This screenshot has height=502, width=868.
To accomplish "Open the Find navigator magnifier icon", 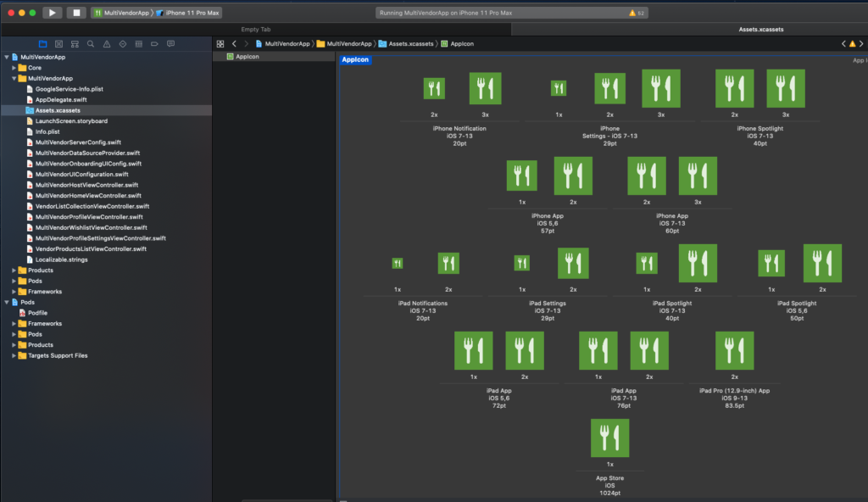I will click(x=91, y=43).
